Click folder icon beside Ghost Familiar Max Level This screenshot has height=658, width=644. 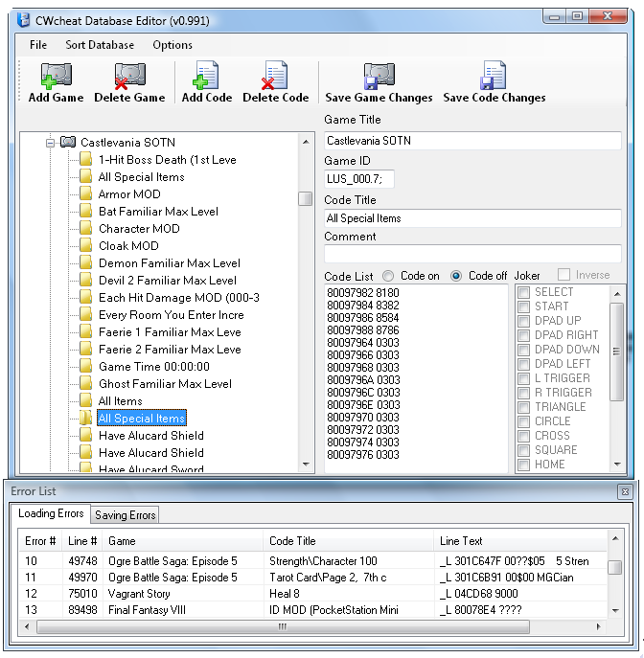[85, 383]
